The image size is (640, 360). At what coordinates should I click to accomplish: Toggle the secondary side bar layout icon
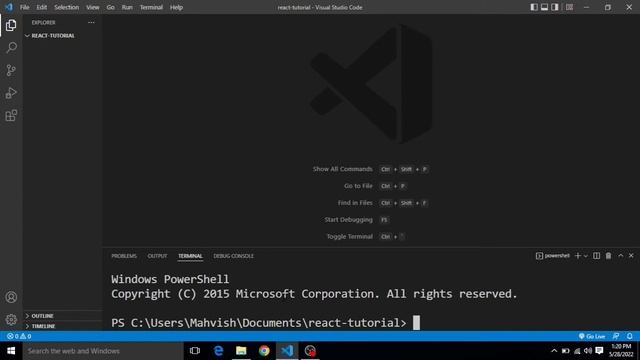[555, 7]
